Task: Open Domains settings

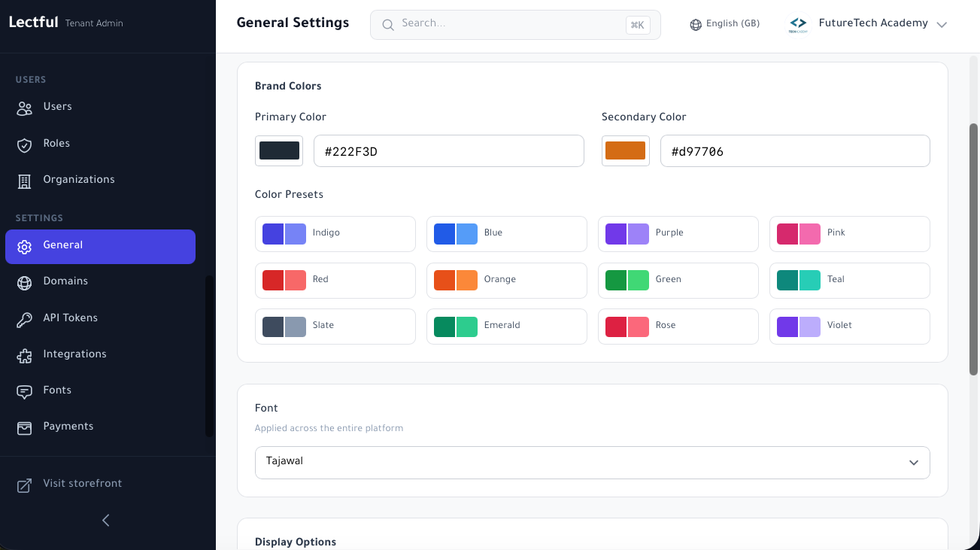Action: 100,281
